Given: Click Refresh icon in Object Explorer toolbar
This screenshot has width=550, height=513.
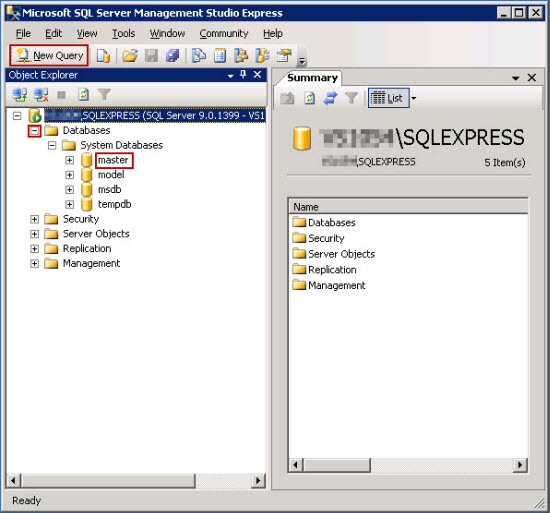Looking at the screenshot, I should pos(83,95).
